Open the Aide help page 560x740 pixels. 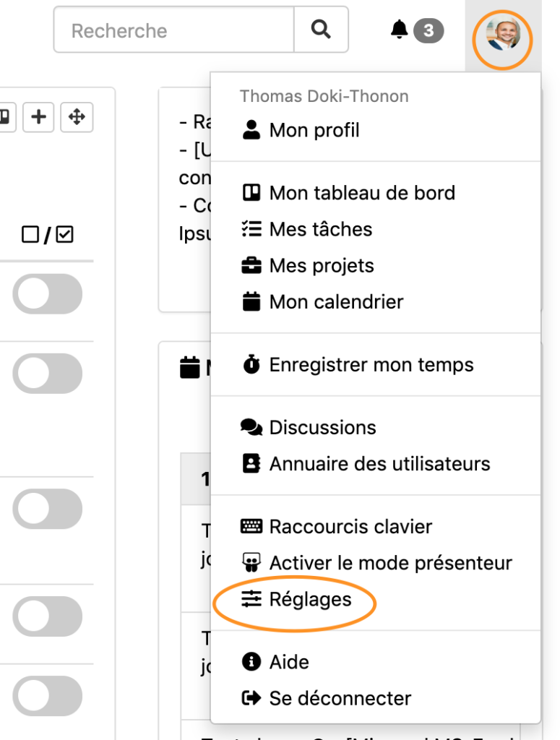tap(288, 662)
